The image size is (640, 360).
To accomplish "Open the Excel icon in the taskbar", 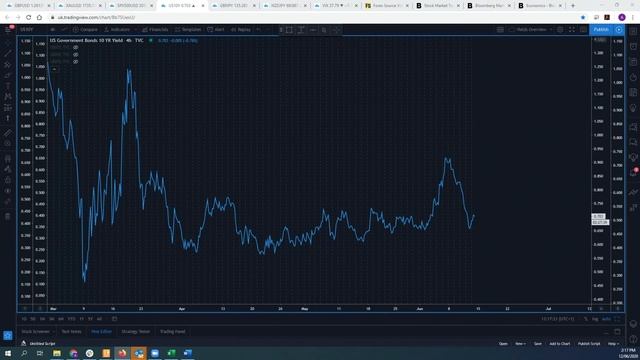I will (171, 353).
